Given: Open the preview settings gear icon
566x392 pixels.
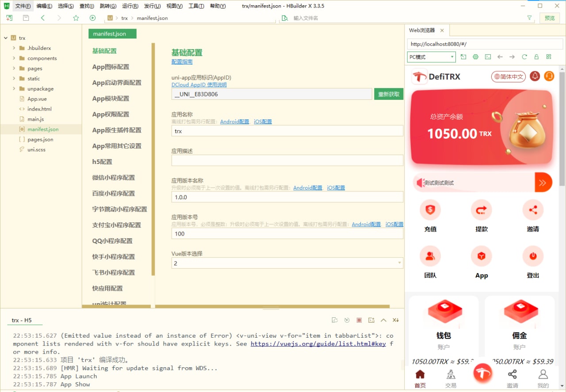Looking at the screenshot, I should click(475, 57).
